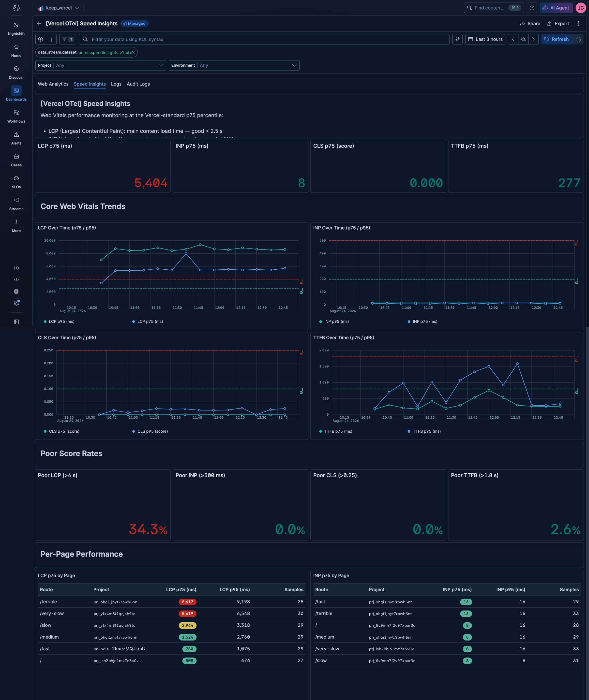Open the lightning quick-action icon next to query bar
Screen dimensions: 589x700
click(x=457, y=39)
